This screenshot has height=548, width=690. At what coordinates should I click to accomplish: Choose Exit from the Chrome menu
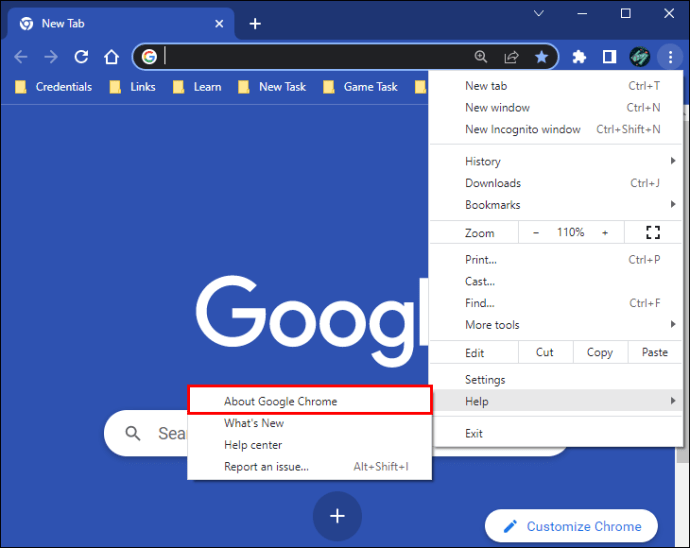coord(556,434)
